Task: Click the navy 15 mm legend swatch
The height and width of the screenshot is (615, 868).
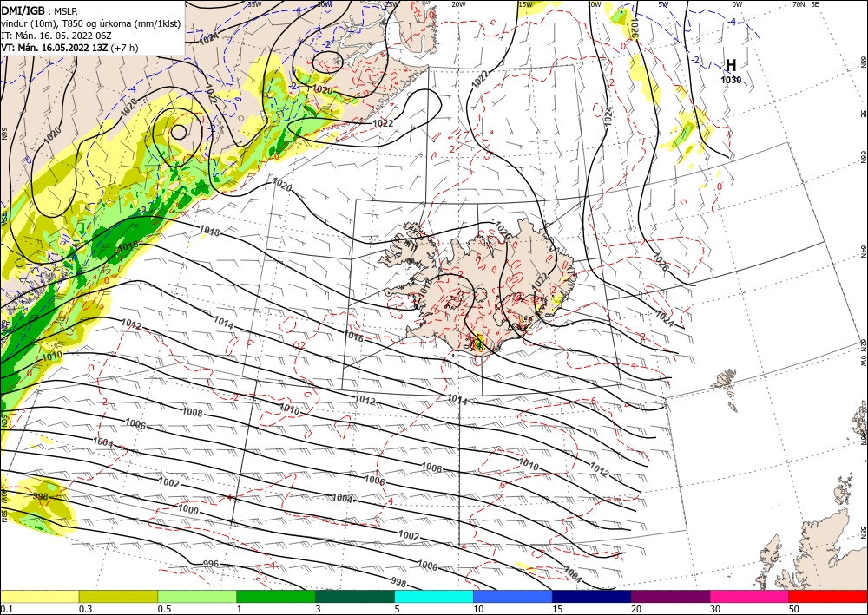Action: coord(592,596)
